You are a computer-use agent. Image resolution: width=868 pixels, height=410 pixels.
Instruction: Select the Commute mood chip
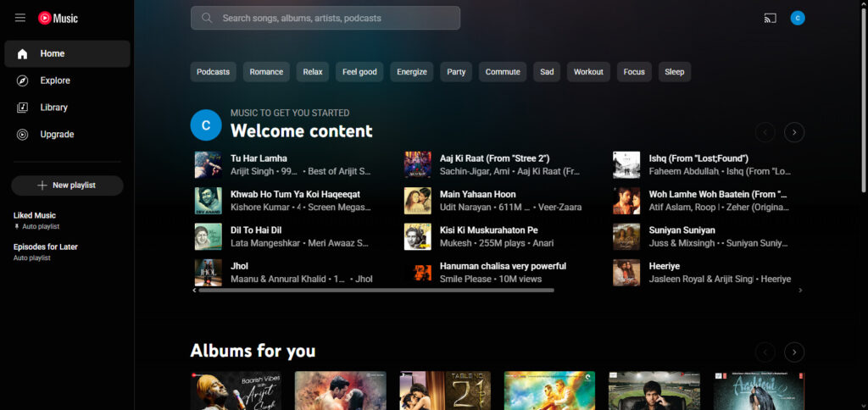coord(503,72)
